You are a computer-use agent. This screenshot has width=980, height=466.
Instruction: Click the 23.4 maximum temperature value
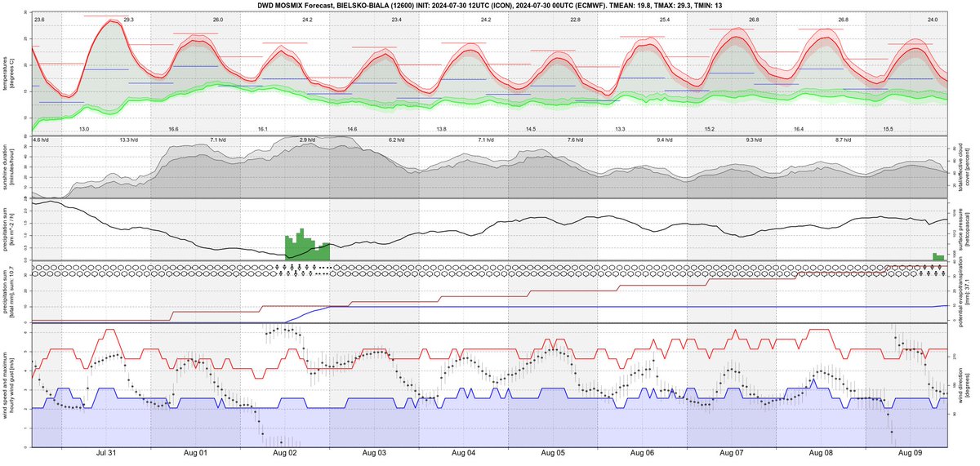point(396,18)
